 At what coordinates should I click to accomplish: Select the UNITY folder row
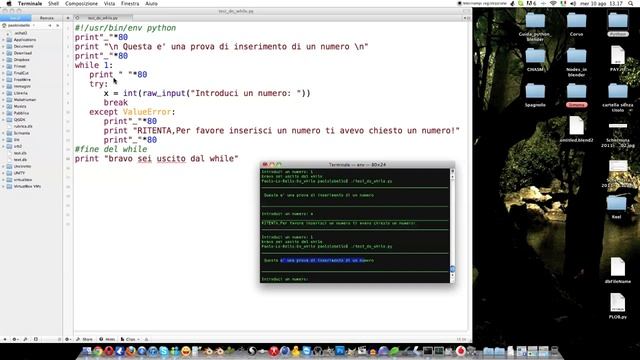31,173
